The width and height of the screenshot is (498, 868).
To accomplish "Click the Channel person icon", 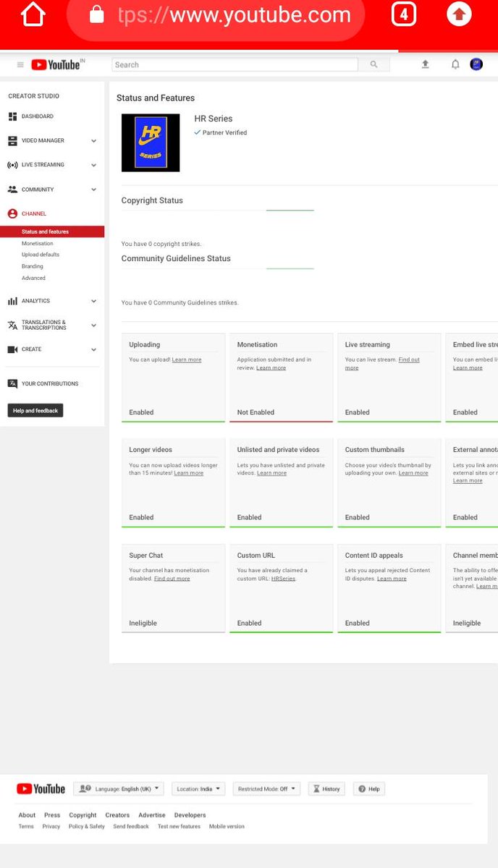I will click(x=12, y=214).
